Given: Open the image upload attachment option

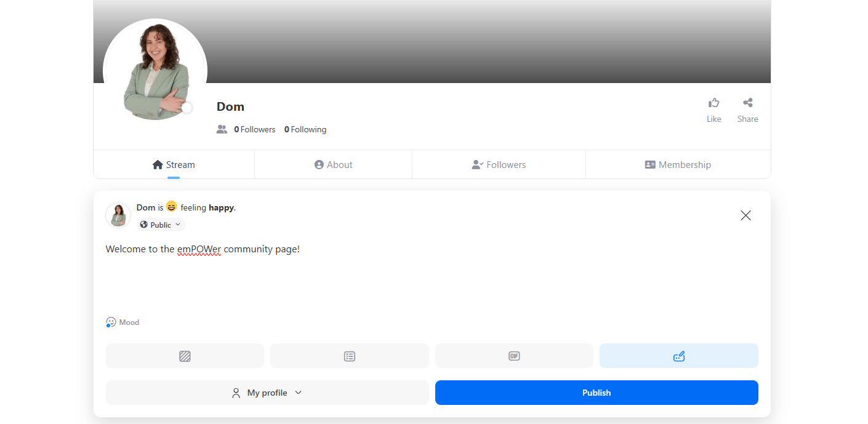Looking at the screenshot, I should coord(185,356).
